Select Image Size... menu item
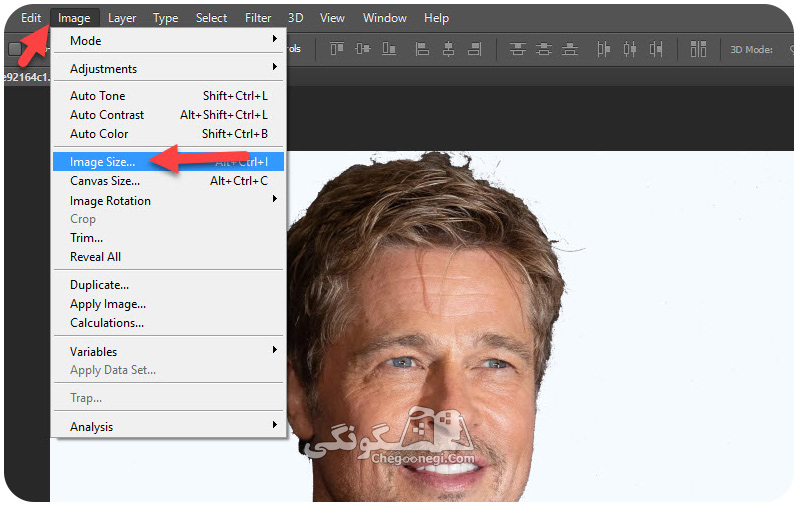Viewport: 798px width, 508px height. coord(168,162)
